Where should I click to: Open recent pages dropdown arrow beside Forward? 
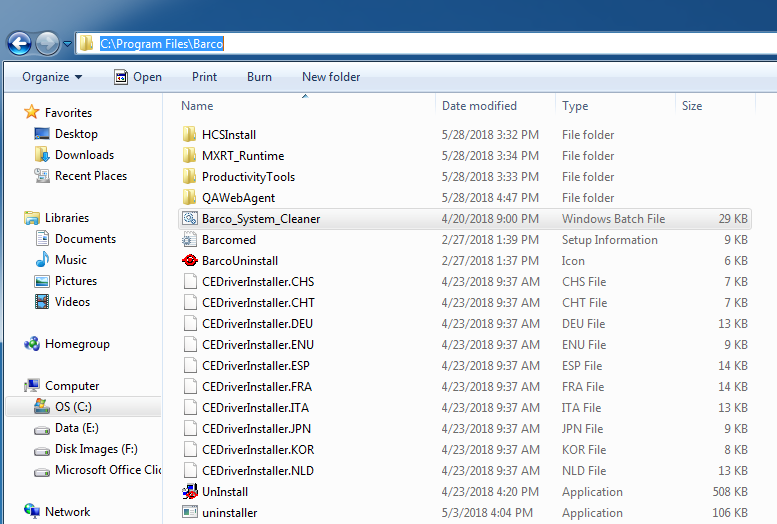tap(67, 44)
